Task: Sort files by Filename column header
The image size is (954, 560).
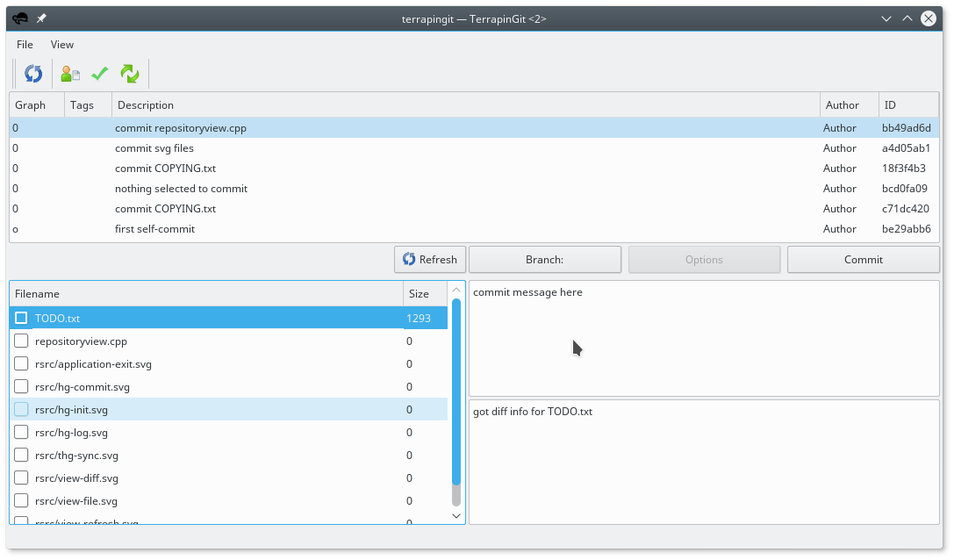Action: [206, 293]
